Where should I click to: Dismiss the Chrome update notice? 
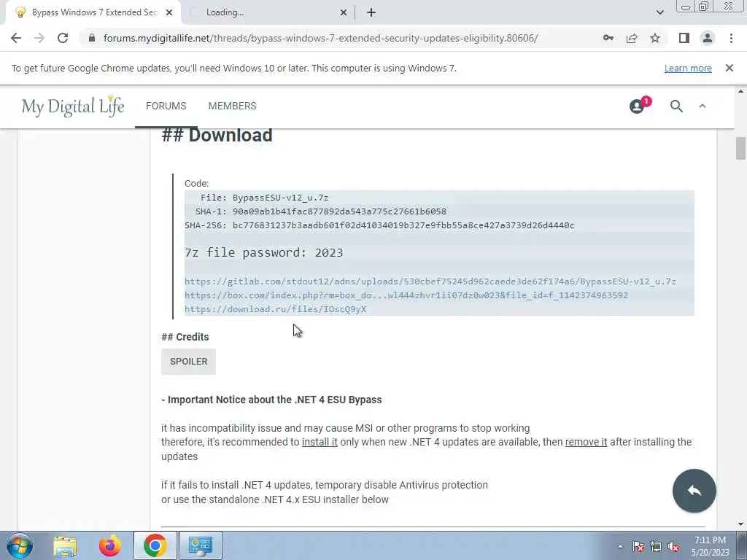pos(729,68)
